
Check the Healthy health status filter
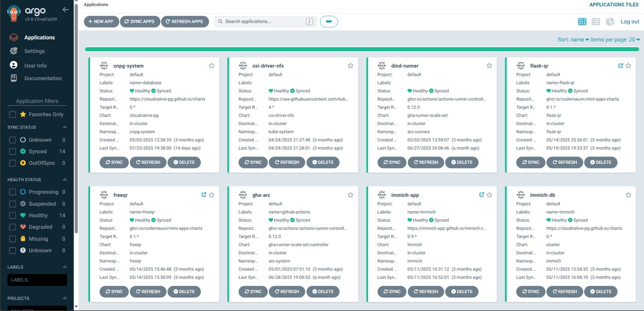pyautogui.click(x=12, y=215)
